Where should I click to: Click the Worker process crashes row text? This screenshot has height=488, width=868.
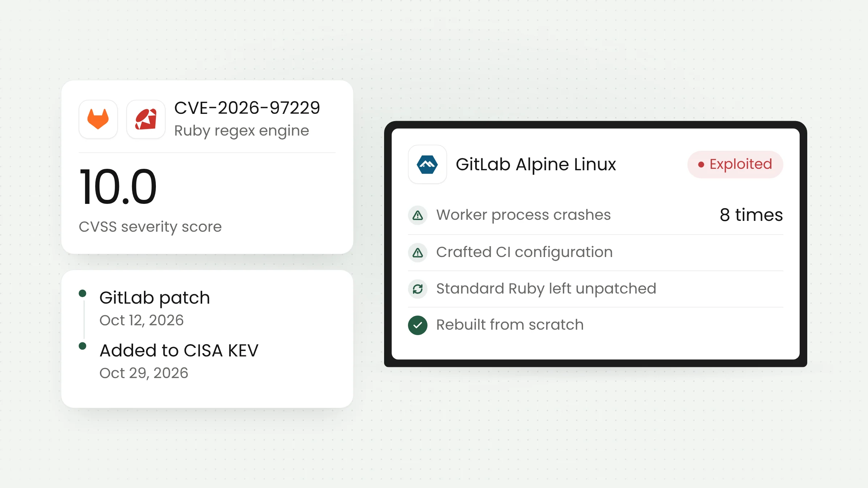(523, 215)
